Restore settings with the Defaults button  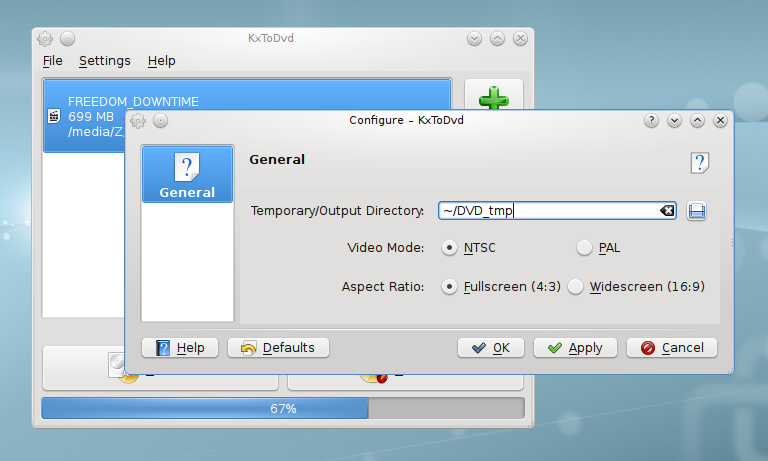pos(278,348)
